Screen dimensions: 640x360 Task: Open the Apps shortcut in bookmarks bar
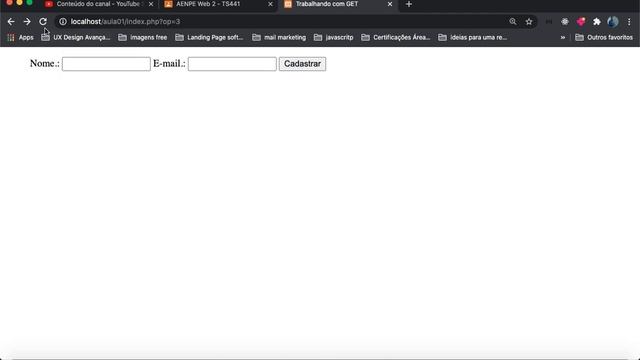(20, 38)
